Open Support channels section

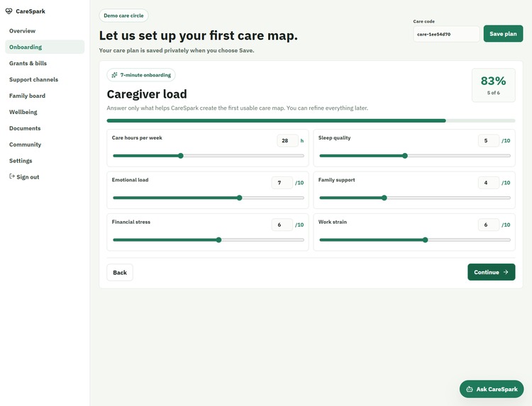coord(45,79)
